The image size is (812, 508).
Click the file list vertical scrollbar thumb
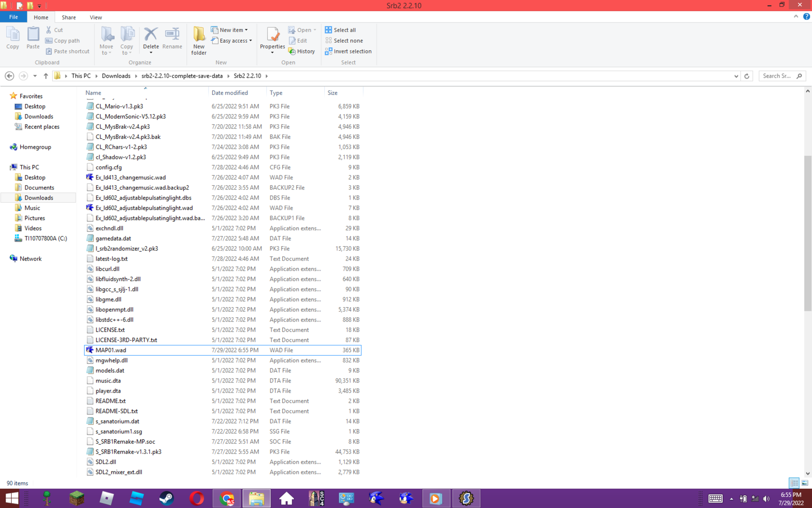(x=807, y=234)
